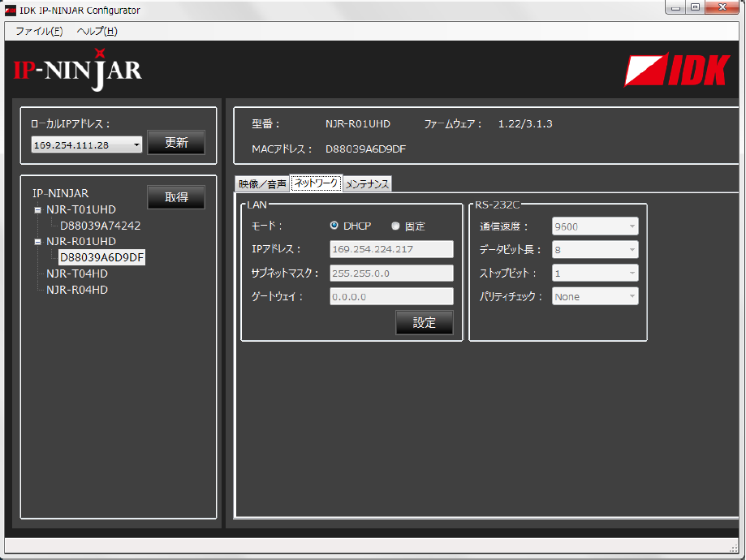Collapse the NJR-R01UHD tree node

(37, 242)
